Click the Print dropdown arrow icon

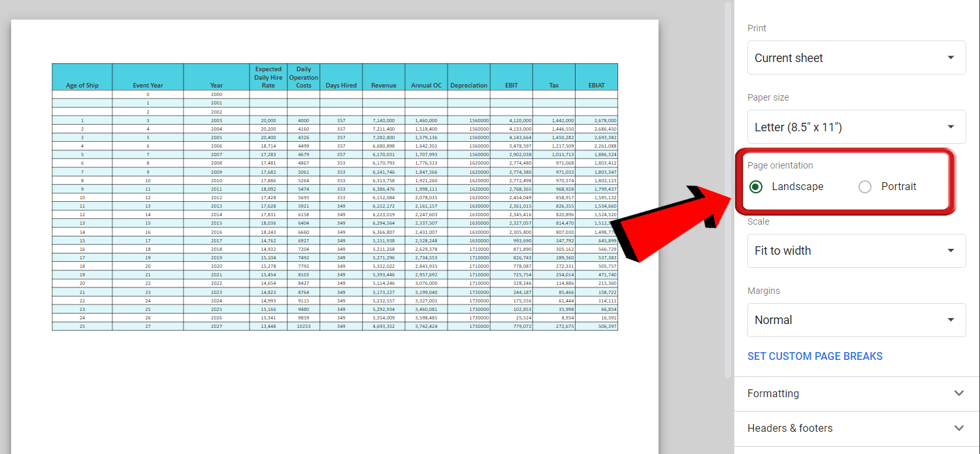click(x=951, y=57)
